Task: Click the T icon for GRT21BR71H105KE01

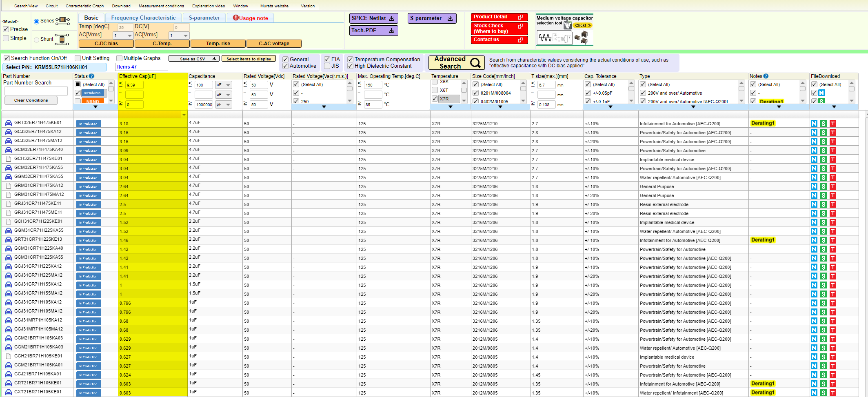Action: pos(833,384)
